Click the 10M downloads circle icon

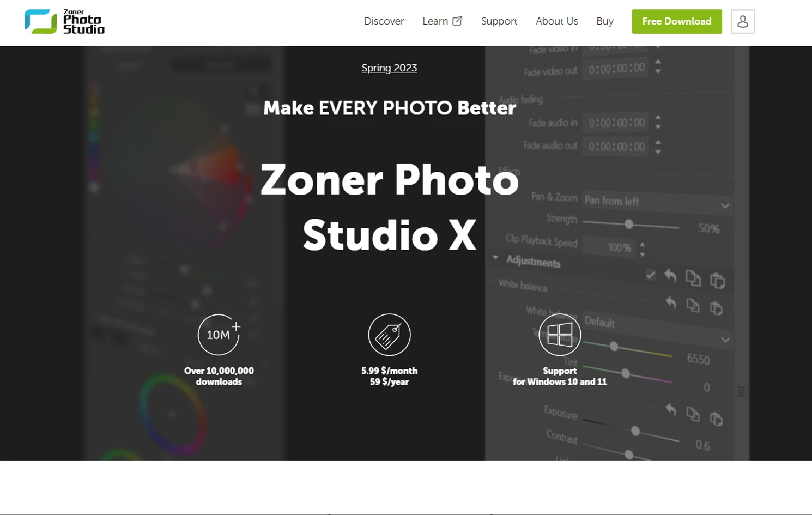coord(219,334)
